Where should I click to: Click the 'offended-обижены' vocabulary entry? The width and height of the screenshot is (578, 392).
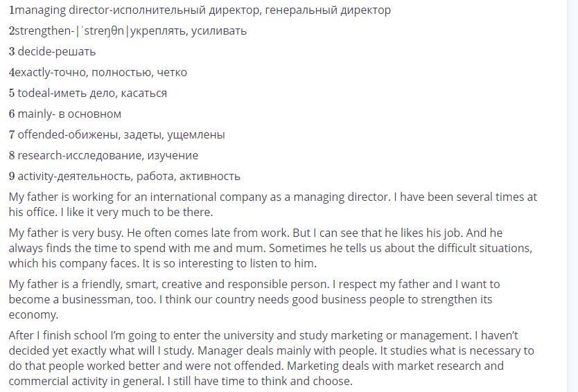pyautogui.click(x=116, y=134)
